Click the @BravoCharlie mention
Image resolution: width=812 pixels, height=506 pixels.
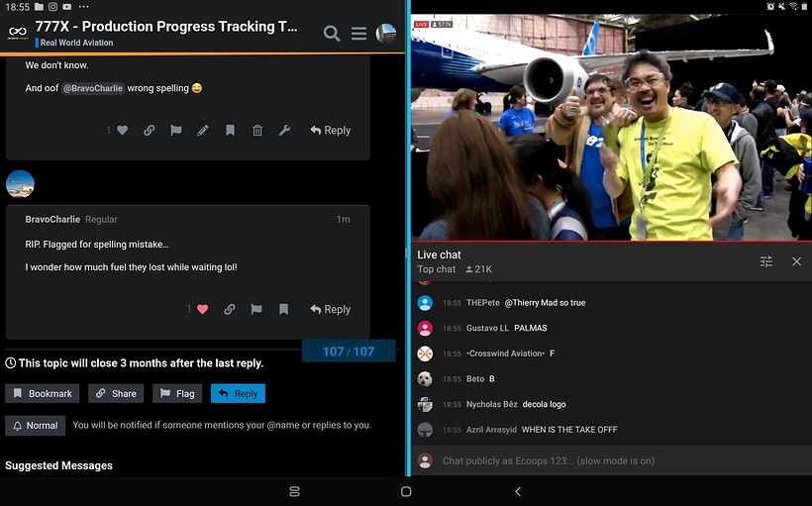coord(93,88)
